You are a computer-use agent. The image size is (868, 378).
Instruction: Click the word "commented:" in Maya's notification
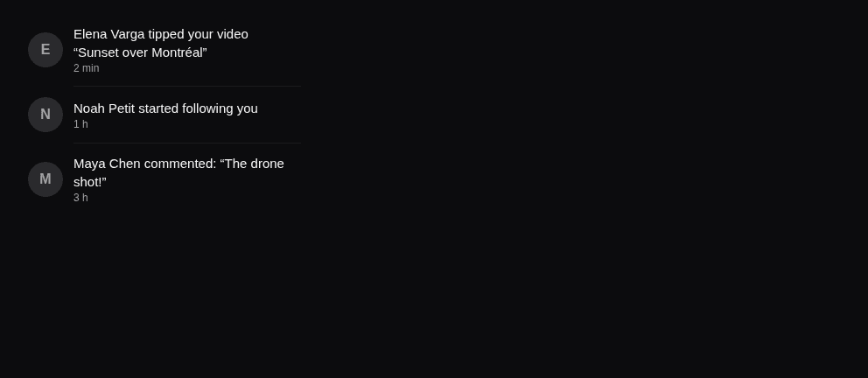click(x=180, y=164)
